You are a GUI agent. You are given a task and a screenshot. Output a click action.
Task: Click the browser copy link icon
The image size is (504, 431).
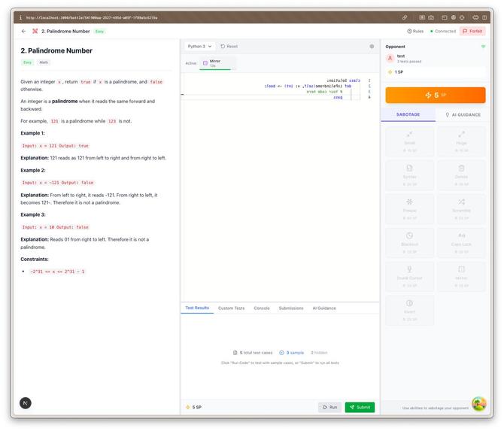click(405, 18)
